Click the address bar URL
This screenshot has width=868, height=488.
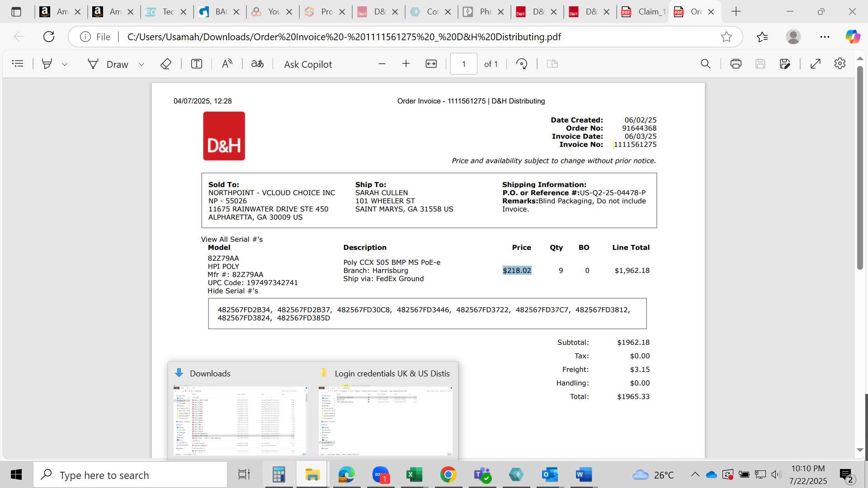tap(344, 37)
